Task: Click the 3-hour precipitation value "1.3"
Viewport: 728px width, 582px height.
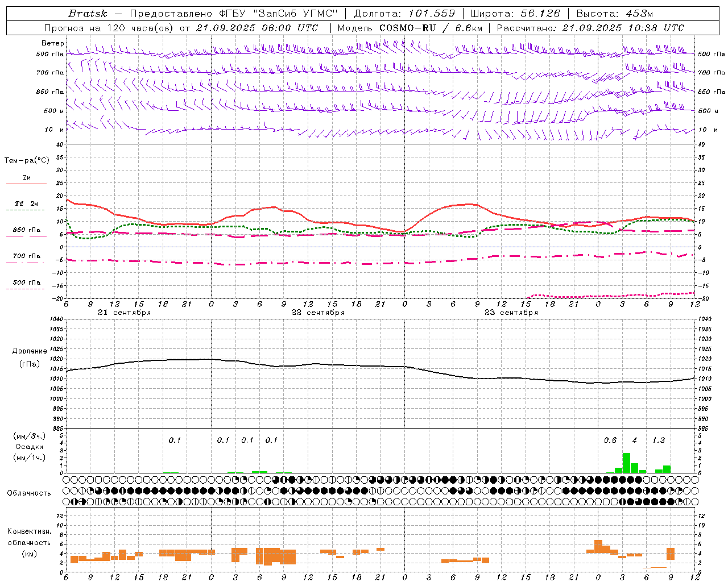Action: [659, 440]
